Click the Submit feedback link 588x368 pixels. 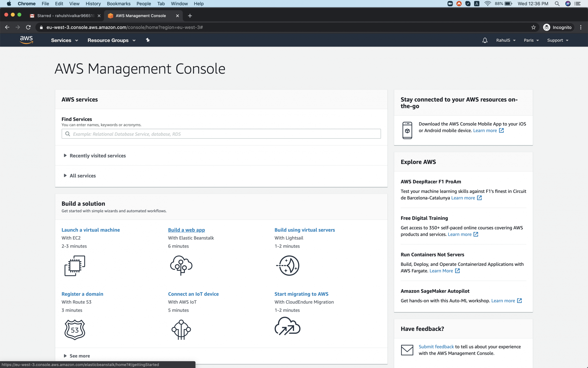click(436, 347)
